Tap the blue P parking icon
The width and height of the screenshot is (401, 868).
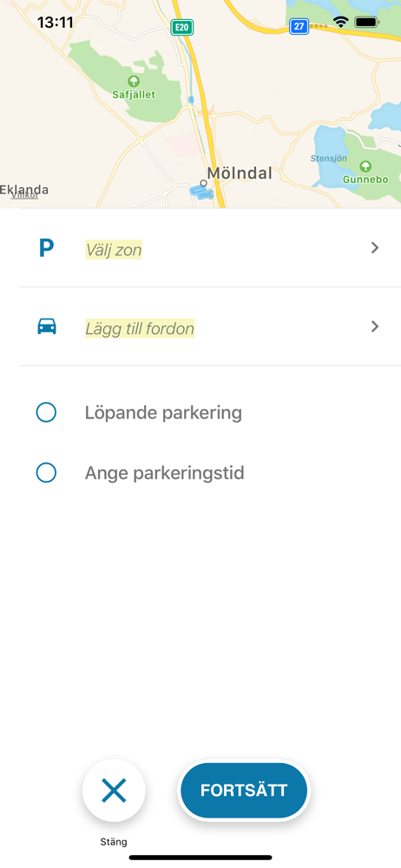(47, 248)
